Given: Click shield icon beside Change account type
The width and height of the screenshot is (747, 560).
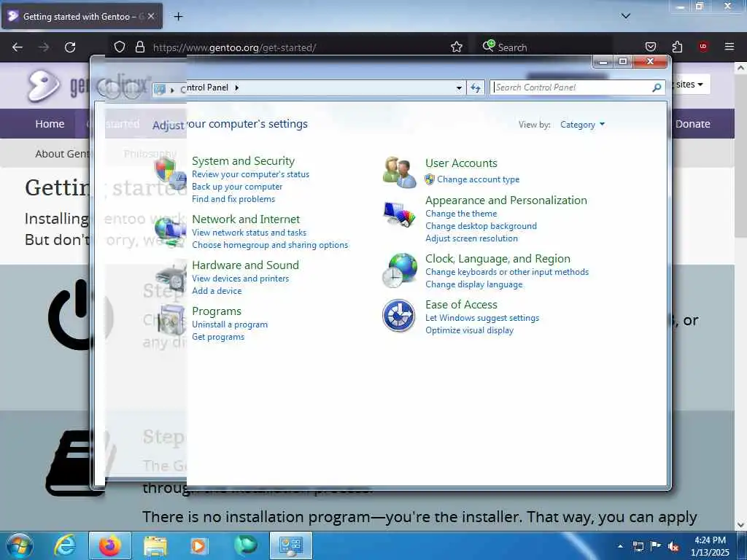Looking at the screenshot, I should [430, 179].
